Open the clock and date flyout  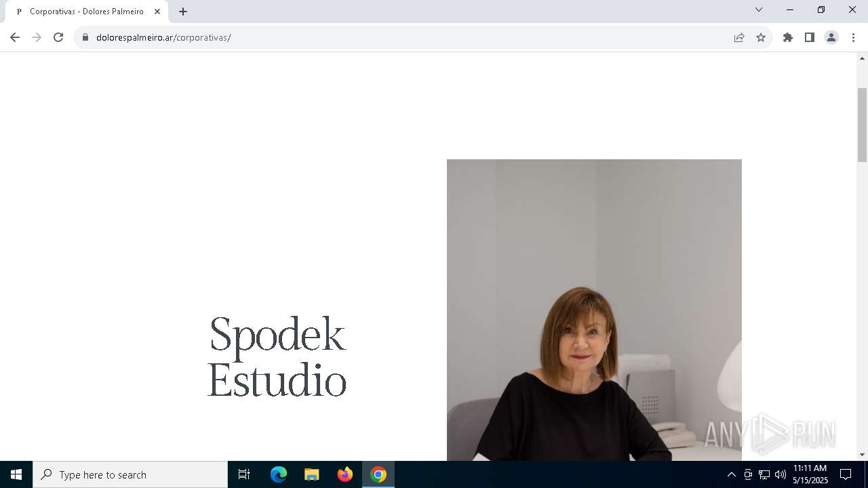[x=810, y=474]
